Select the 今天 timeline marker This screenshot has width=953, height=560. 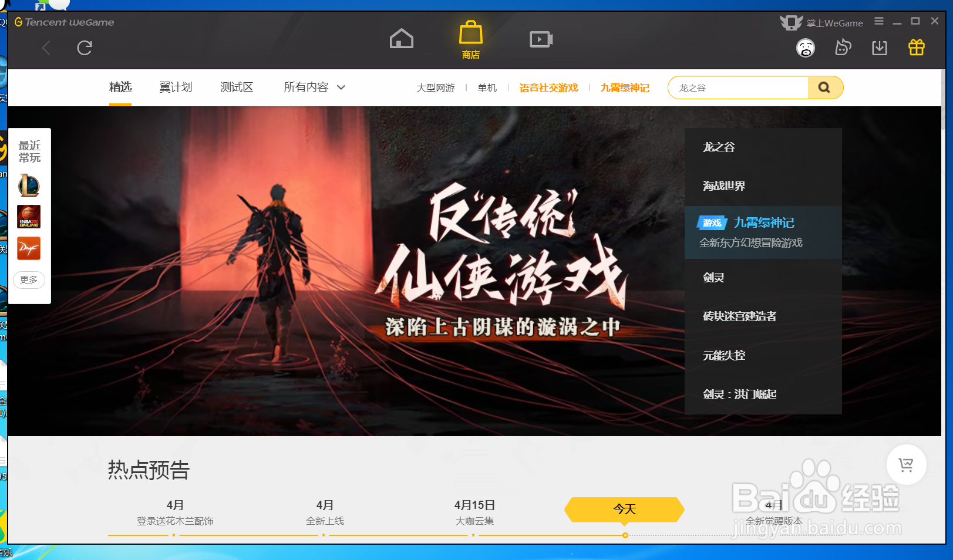625,509
